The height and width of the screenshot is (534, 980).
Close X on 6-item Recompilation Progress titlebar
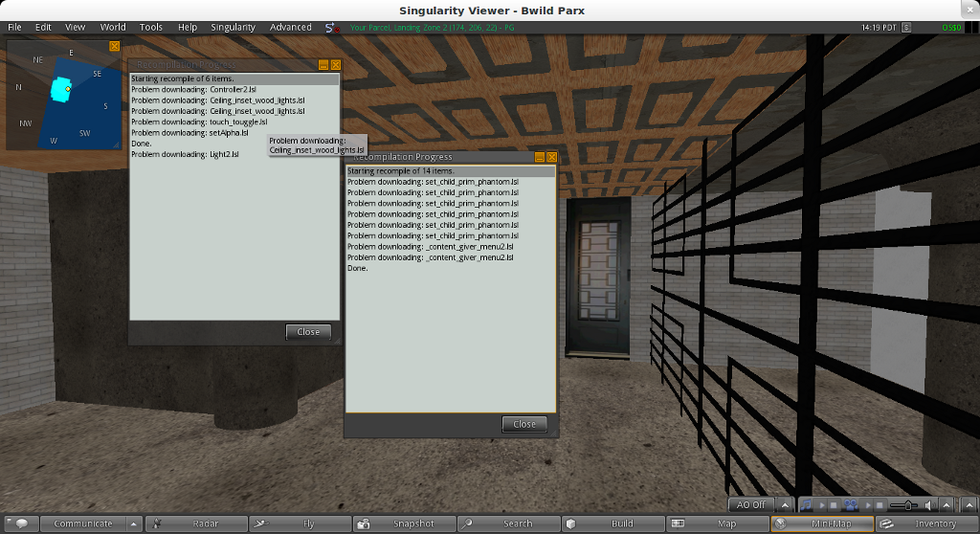click(x=336, y=65)
